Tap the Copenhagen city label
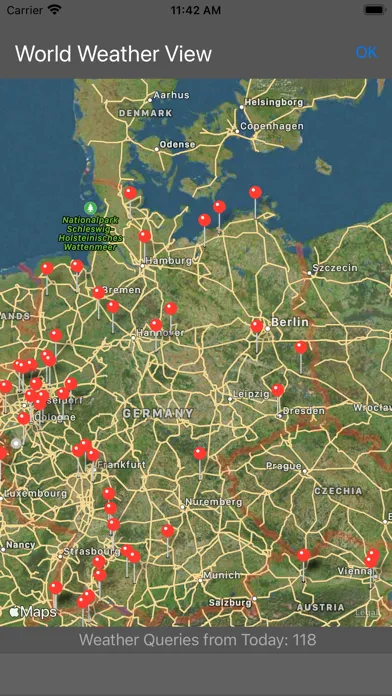Viewport: 392px width, 696px height. pos(272,127)
